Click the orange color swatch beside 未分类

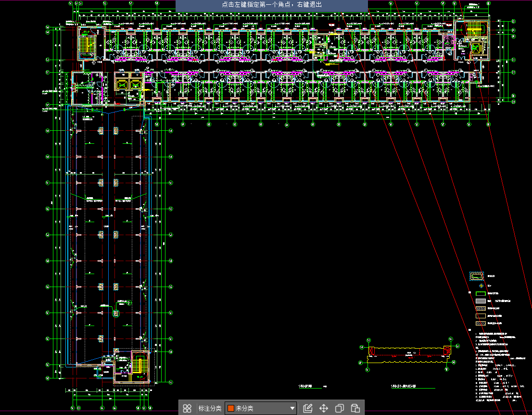pos(230,408)
